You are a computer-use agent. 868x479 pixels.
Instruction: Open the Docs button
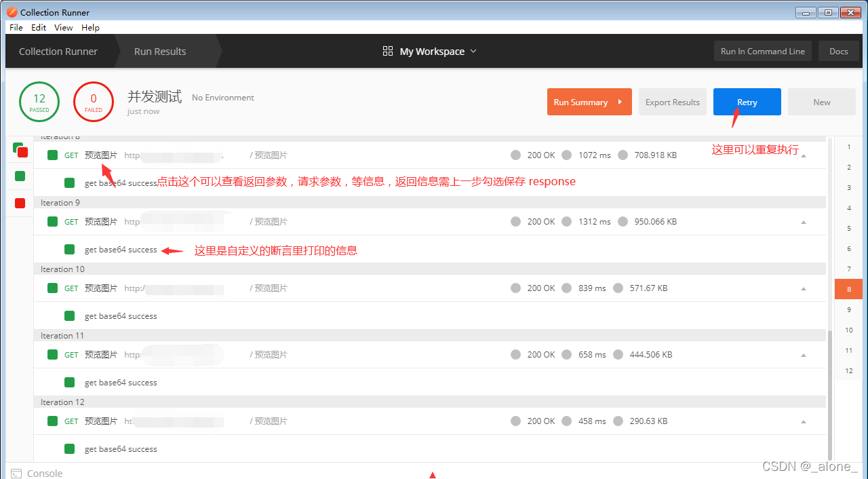[x=839, y=51]
